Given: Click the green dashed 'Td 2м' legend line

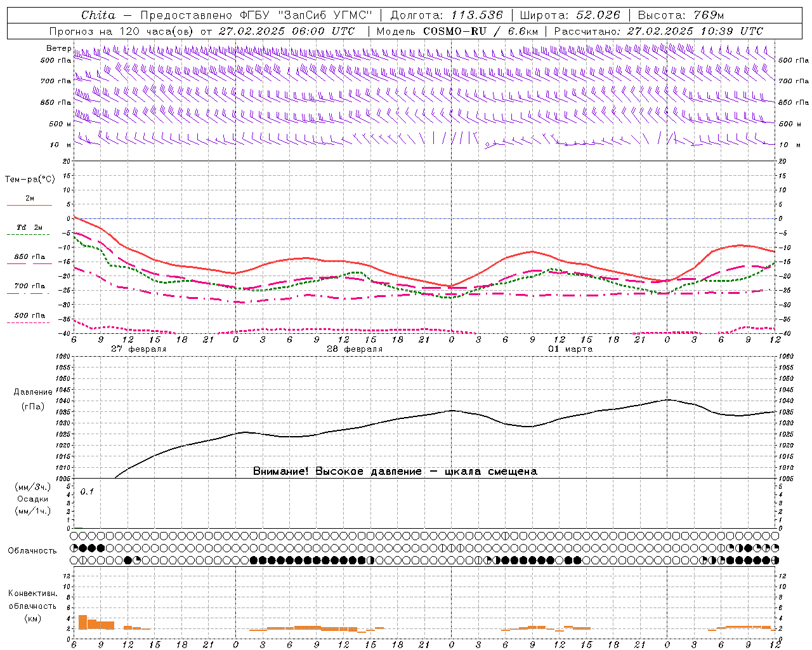Looking at the screenshot, I should (29, 234).
